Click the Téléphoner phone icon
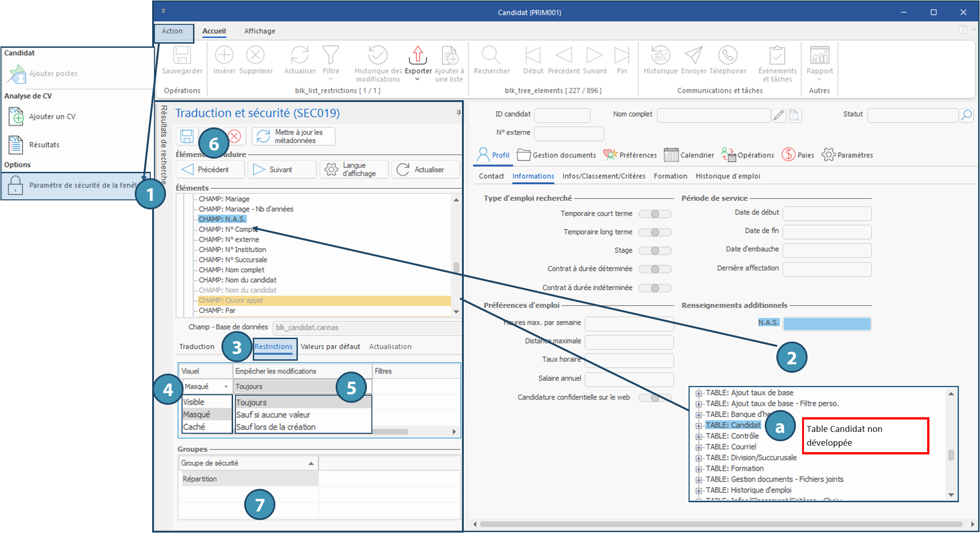Screen dimensions: 980x533 click(x=728, y=56)
